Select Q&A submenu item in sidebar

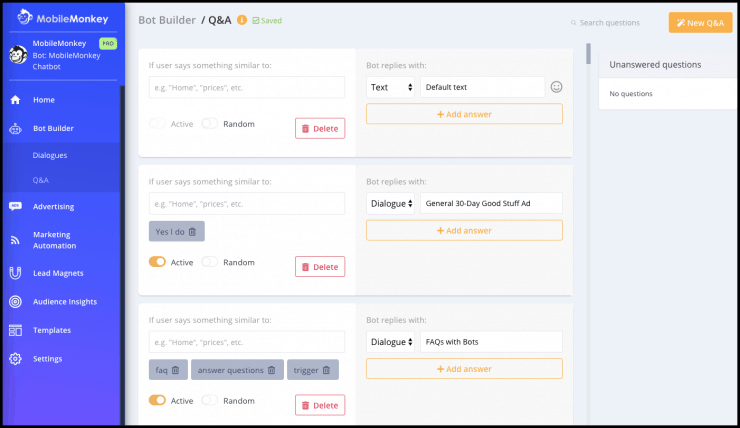(41, 181)
